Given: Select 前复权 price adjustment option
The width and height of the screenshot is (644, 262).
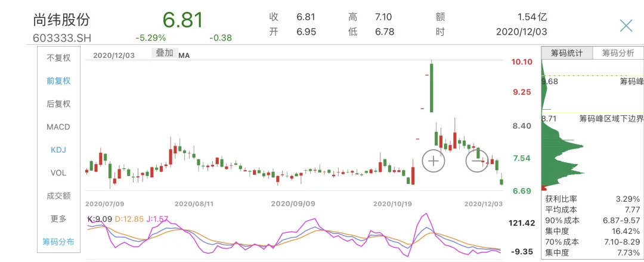Looking at the screenshot, I should (x=58, y=81).
